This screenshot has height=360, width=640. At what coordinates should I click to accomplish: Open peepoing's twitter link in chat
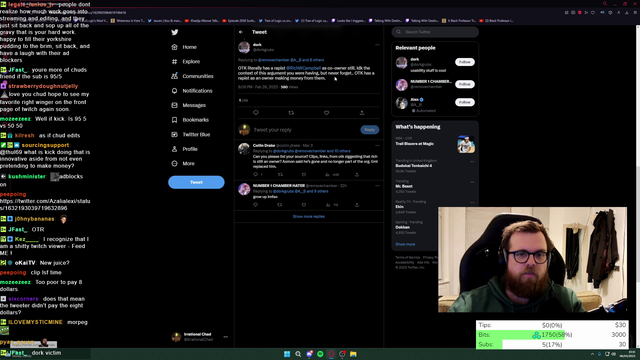[x=45, y=204]
